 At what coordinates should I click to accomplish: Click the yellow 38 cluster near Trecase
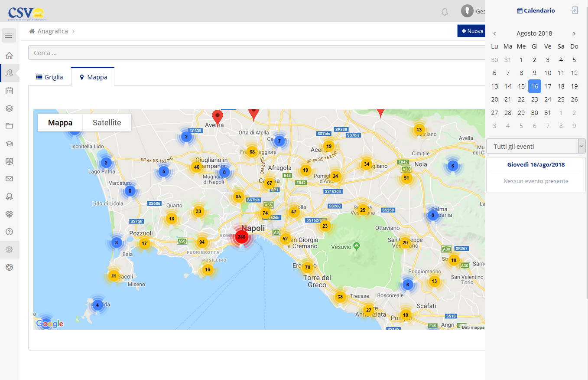point(340,297)
